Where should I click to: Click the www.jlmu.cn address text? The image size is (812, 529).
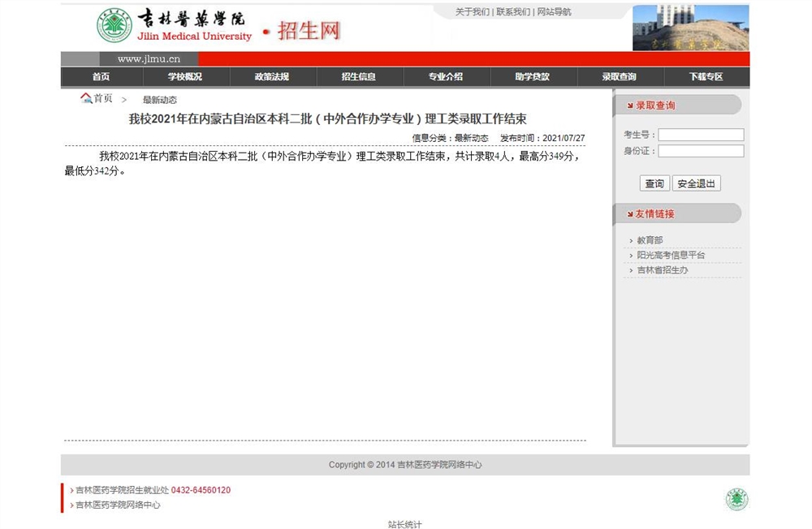coord(149,59)
